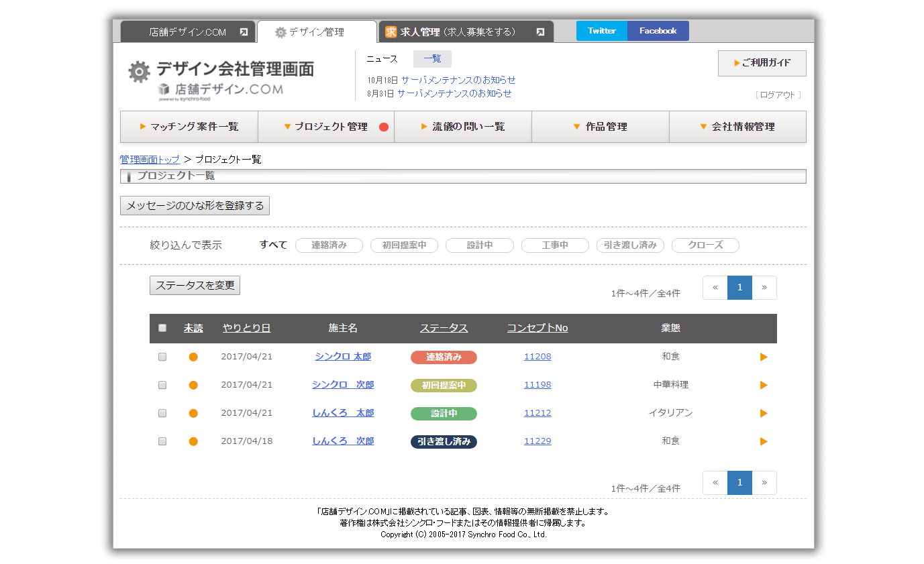Open the マッチング案件一覧 menu item
This screenshot has width=924, height=564.
189,127
